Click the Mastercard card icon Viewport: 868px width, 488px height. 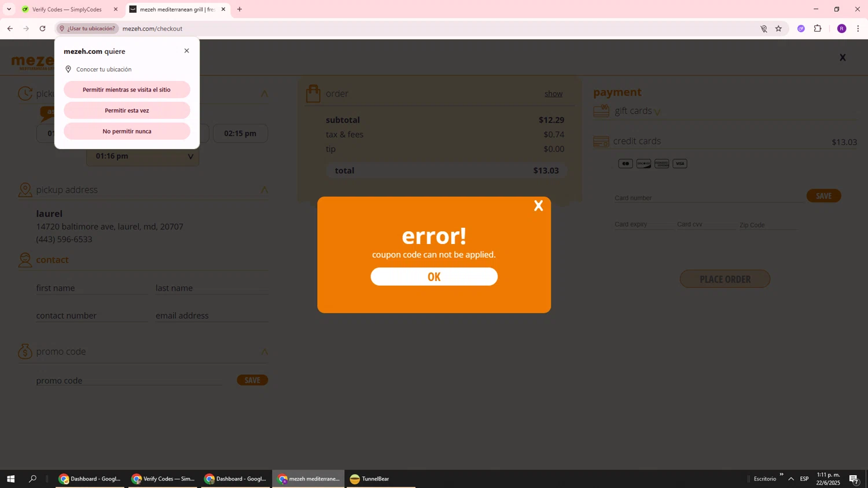pyautogui.click(x=626, y=164)
